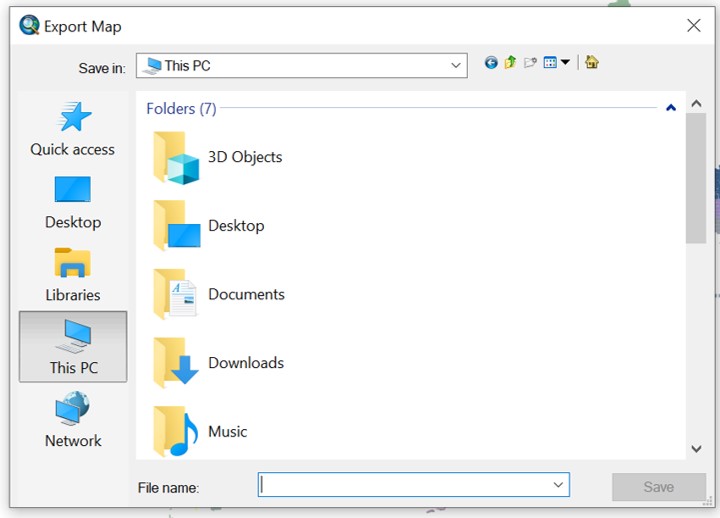Expand the Save in location dropdown
Viewport: 720px width, 518px height.
coord(456,66)
